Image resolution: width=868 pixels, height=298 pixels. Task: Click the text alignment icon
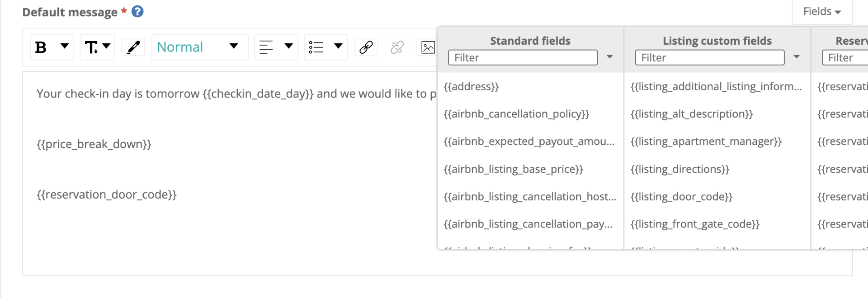(266, 47)
